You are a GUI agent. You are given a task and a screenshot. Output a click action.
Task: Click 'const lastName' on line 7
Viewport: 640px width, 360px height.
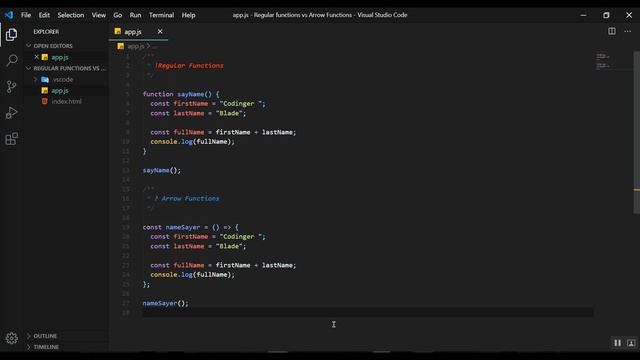[x=177, y=113]
